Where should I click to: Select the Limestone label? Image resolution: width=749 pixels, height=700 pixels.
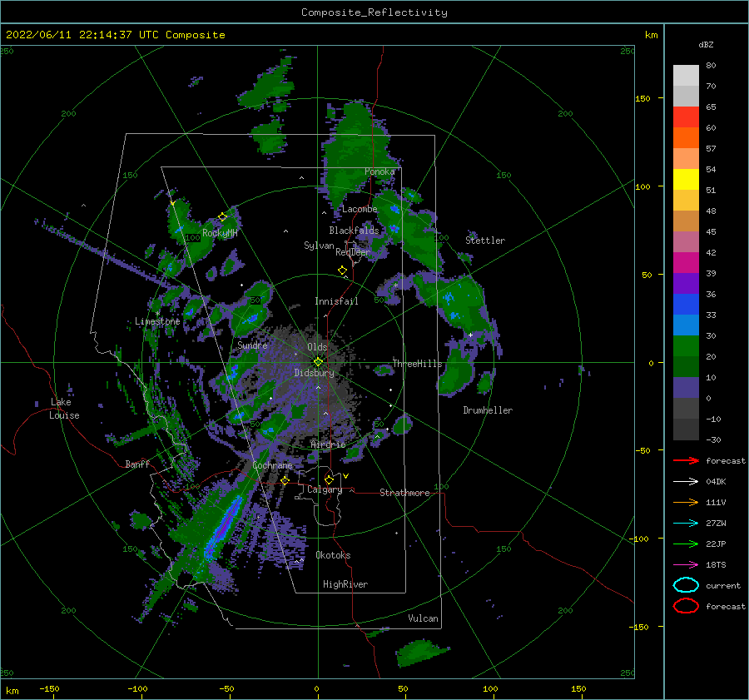tap(157, 321)
